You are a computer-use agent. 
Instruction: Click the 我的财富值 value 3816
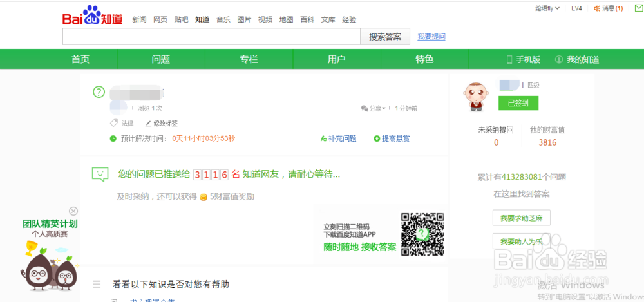[x=547, y=142]
